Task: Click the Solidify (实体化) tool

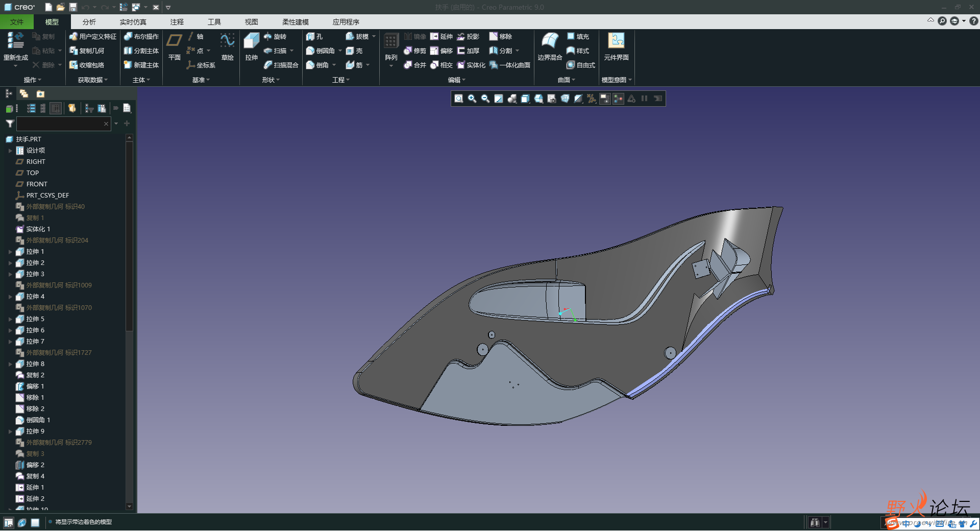Action: 471,65
